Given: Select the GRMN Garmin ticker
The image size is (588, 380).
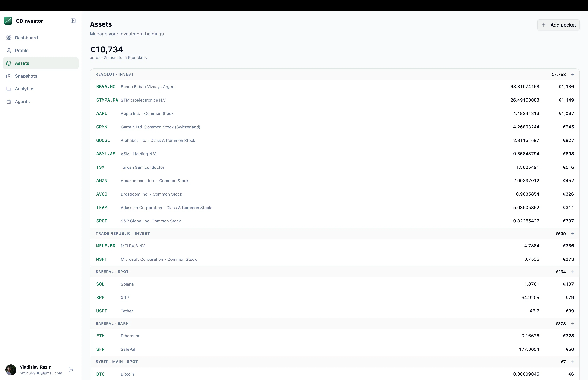Looking at the screenshot, I should point(102,127).
